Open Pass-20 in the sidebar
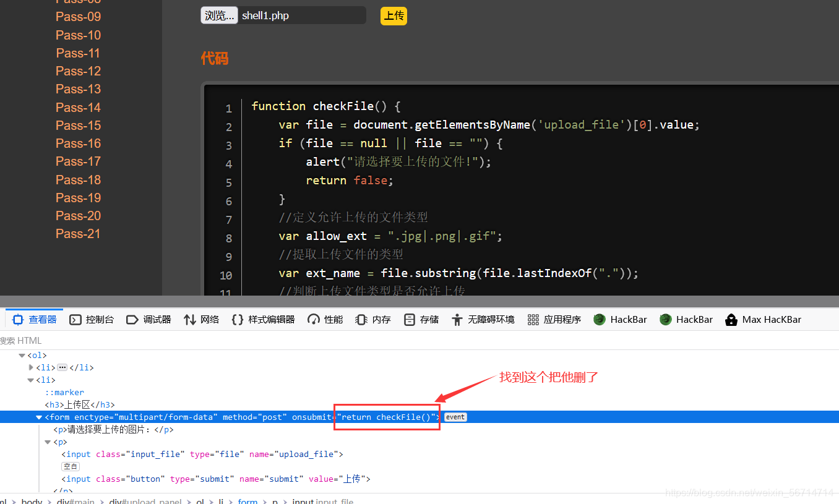The image size is (839, 504). (78, 216)
